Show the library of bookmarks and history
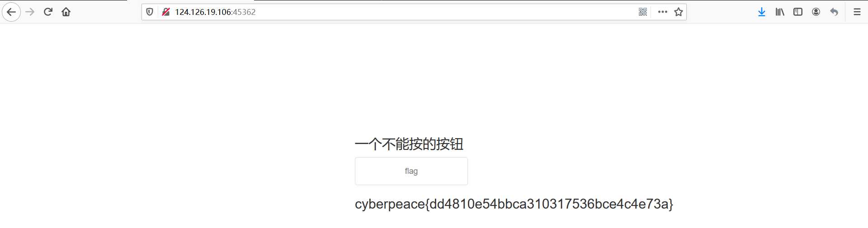The height and width of the screenshot is (228, 868). coord(780,12)
